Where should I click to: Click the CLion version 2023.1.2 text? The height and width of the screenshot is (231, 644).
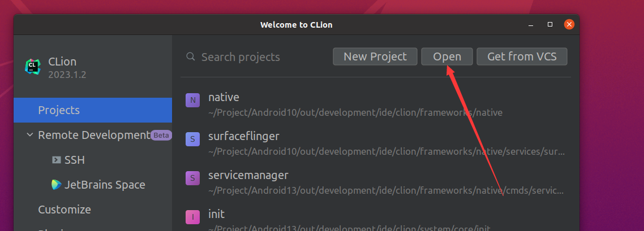tap(67, 75)
